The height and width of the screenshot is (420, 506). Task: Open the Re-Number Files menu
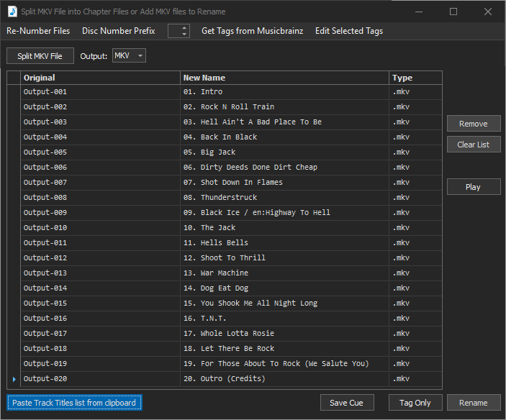[38, 31]
